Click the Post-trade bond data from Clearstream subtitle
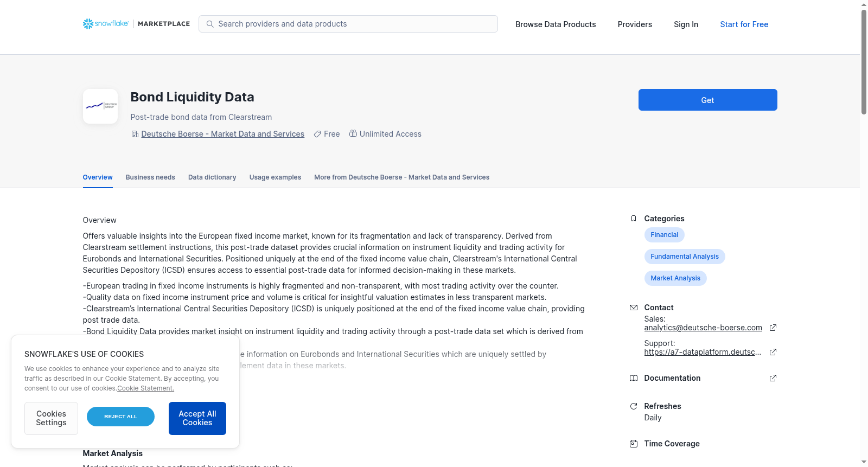The height and width of the screenshot is (467, 868). [x=201, y=117]
